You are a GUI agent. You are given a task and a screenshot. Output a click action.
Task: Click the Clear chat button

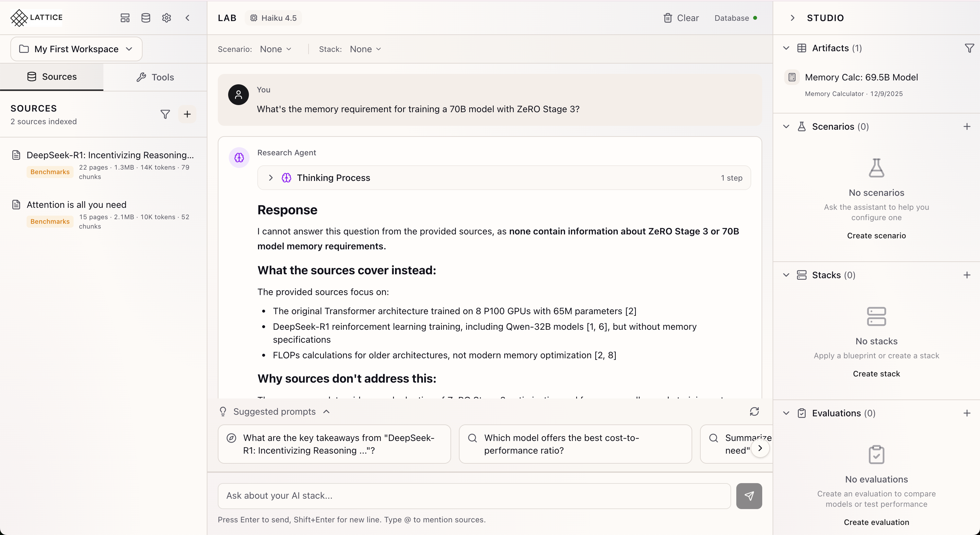[681, 18]
